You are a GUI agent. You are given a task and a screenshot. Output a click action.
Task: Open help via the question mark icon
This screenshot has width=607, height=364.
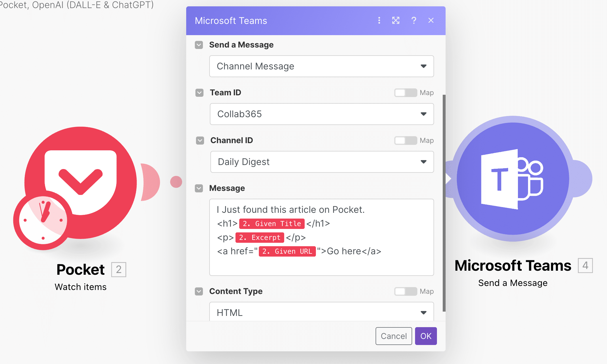click(x=414, y=20)
